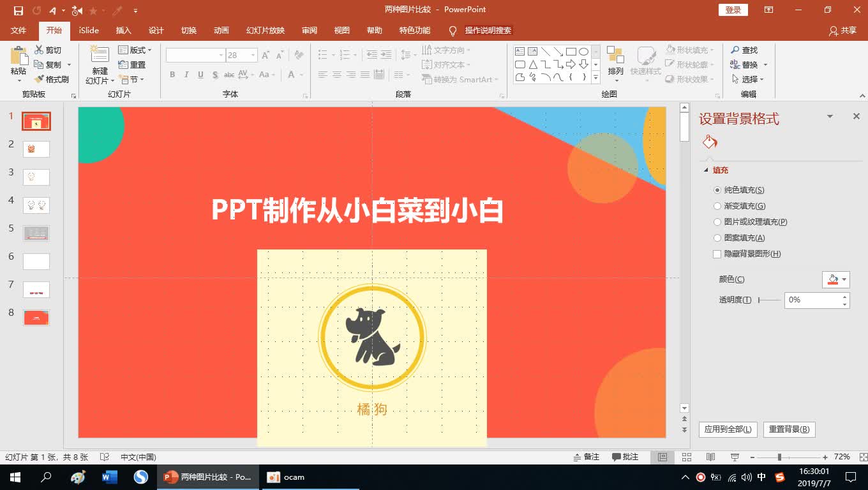Select slide 4 thumbnail in slide panel
868x490 pixels.
click(x=36, y=205)
